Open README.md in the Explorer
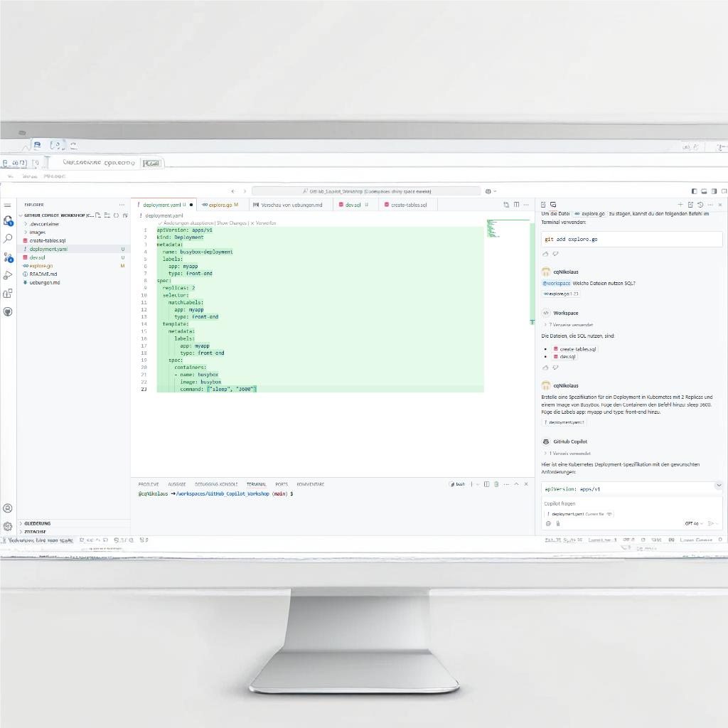This screenshot has height=728, width=728. [43, 274]
